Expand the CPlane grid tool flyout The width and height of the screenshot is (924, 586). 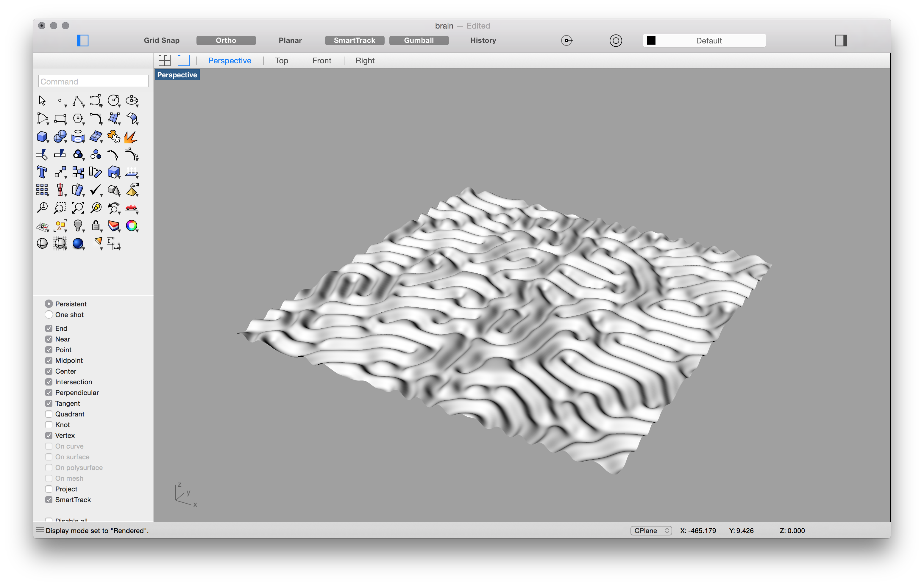pos(48,231)
